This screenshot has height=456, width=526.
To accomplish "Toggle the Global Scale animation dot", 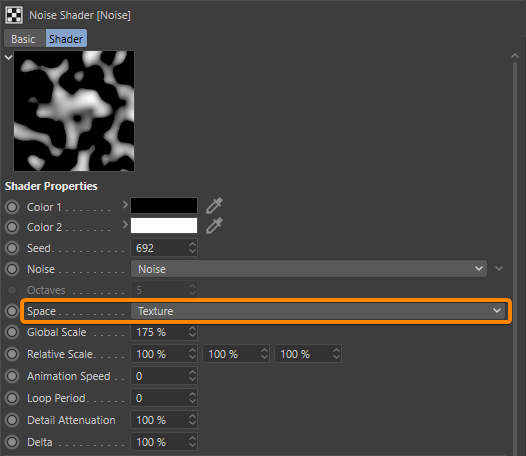I will pyautogui.click(x=12, y=332).
